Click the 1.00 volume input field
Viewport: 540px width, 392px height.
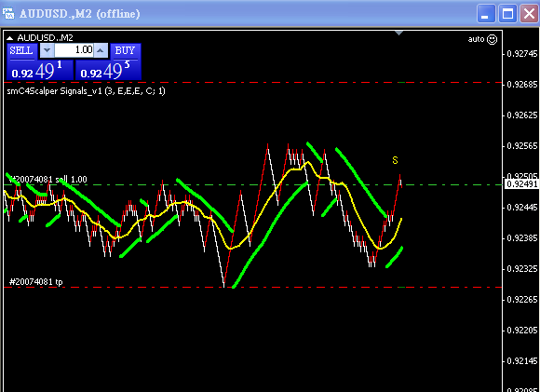click(x=74, y=50)
